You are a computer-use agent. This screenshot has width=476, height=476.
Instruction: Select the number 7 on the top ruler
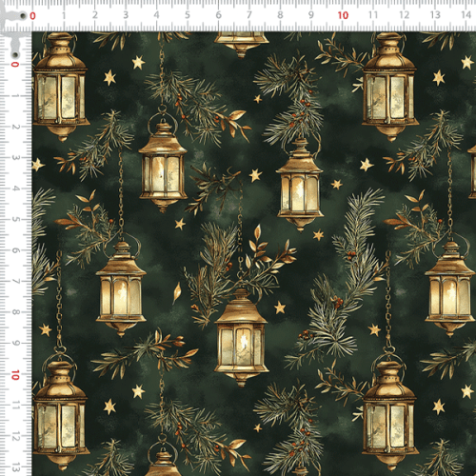coord(249,15)
